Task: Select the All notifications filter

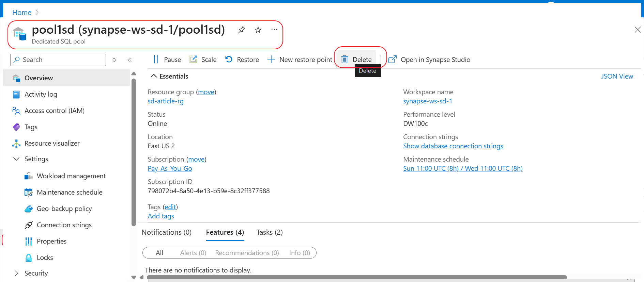Action: (x=159, y=253)
